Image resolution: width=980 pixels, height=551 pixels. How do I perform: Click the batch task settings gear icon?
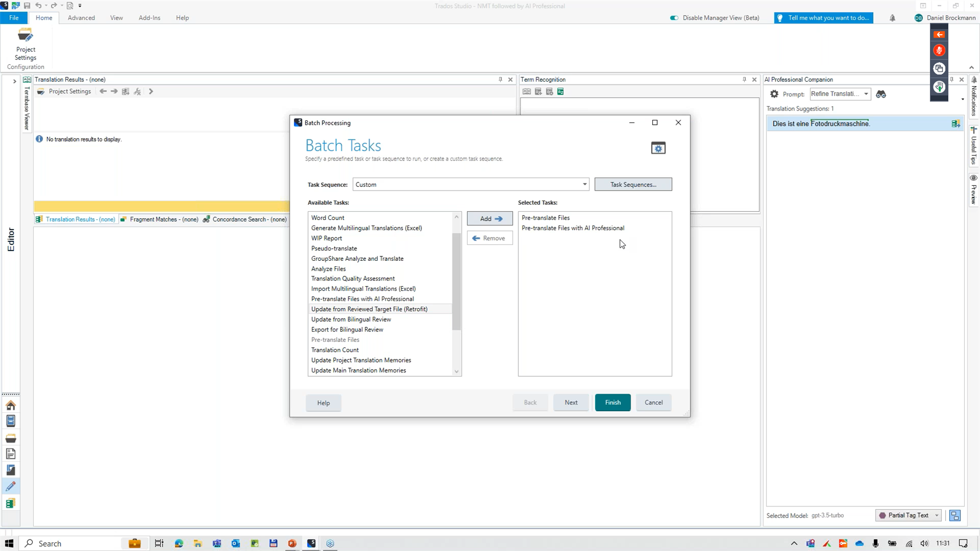pos(658,148)
